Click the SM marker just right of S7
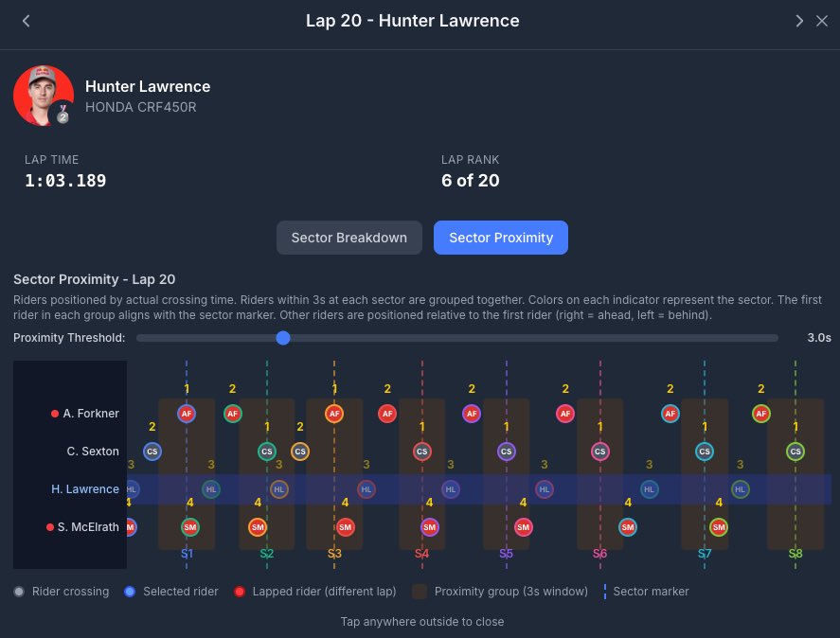The width and height of the screenshot is (840, 638). coord(719,527)
